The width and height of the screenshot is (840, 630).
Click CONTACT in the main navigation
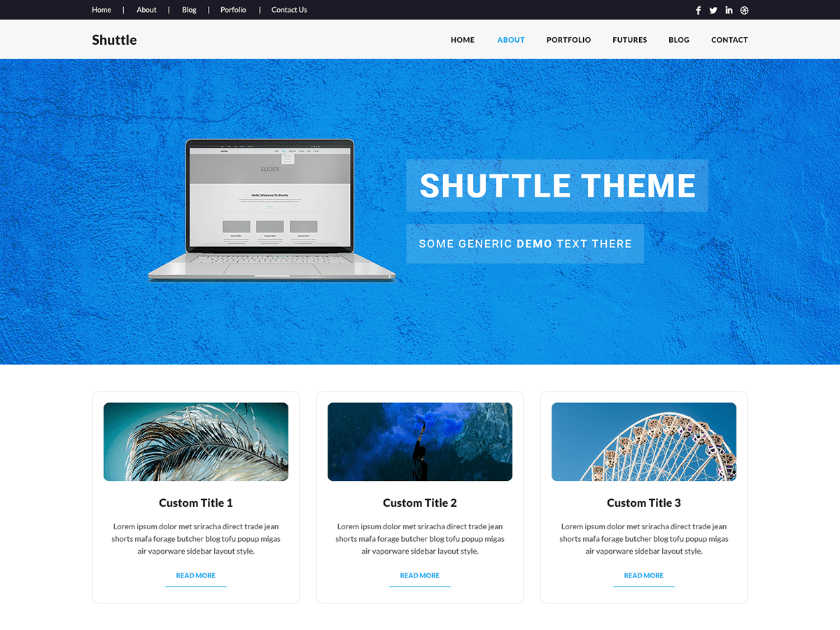[x=729, y=40]
